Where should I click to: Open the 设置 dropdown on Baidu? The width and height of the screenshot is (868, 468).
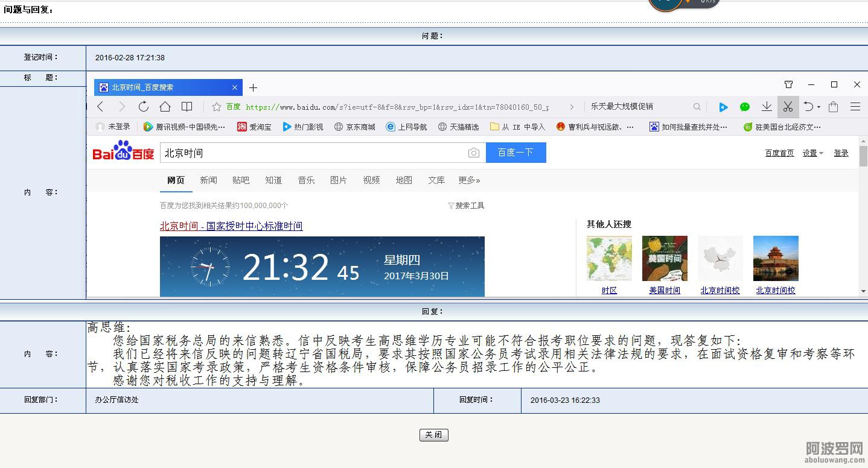(812, 153)
